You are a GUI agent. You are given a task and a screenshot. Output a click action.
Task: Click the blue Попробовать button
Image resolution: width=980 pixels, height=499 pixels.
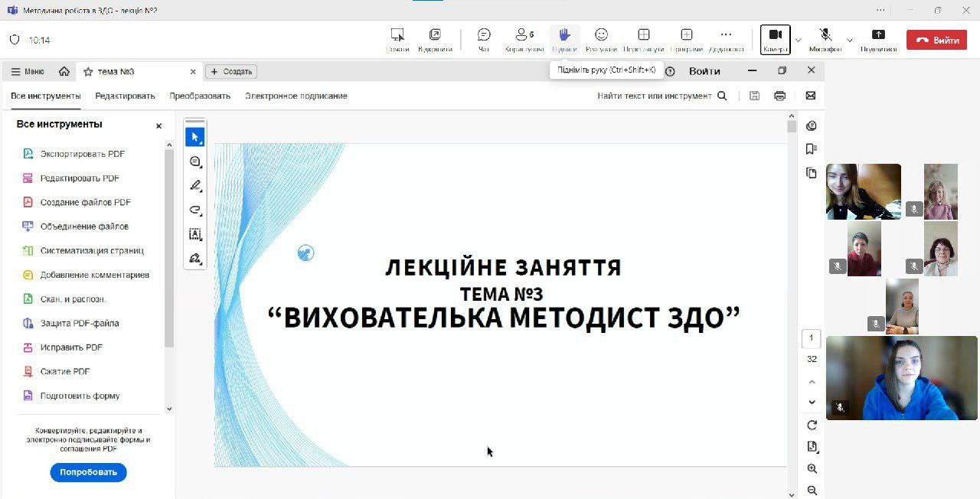pyautogui.click(x=88, y=472)
